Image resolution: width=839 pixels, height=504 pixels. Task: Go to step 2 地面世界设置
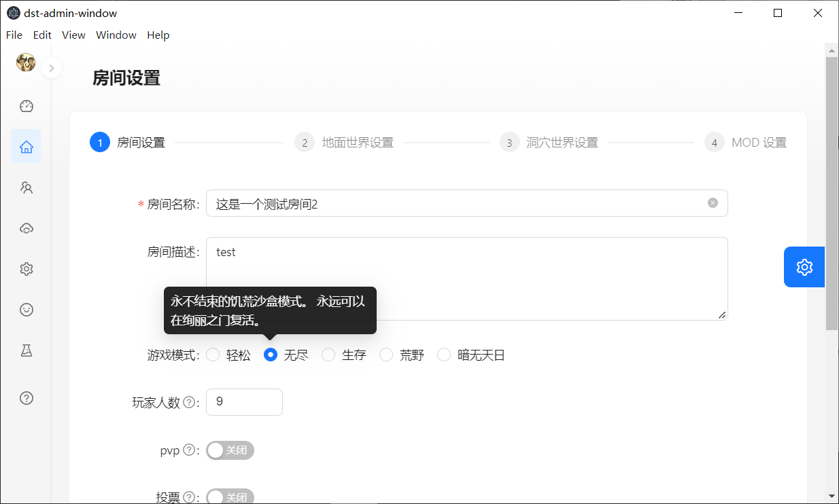[x=344, y=143]
